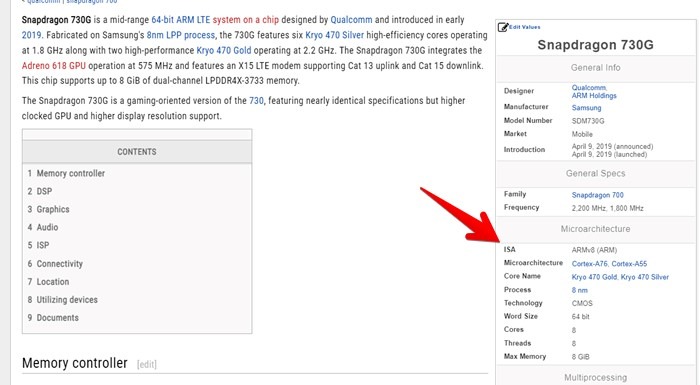Click the General Specs section header
The image size is (700, 385).
[596, 173]
